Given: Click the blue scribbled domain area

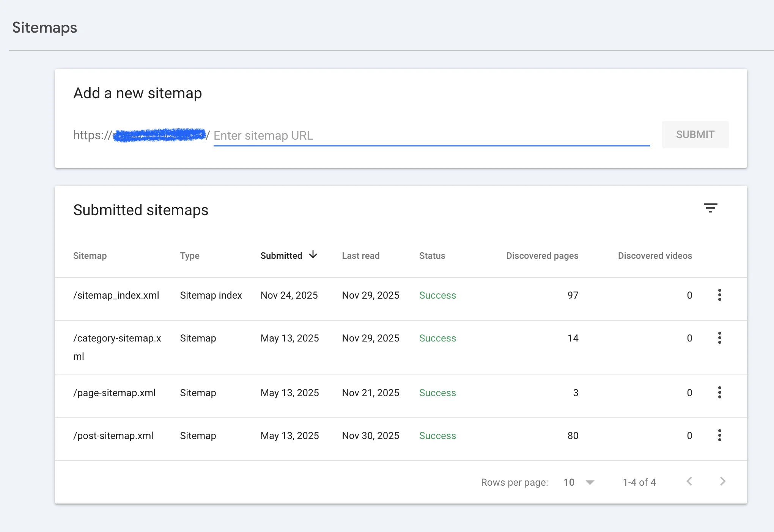Looking at the screenshot, I should pyautogui.click(x=159, y=135).
